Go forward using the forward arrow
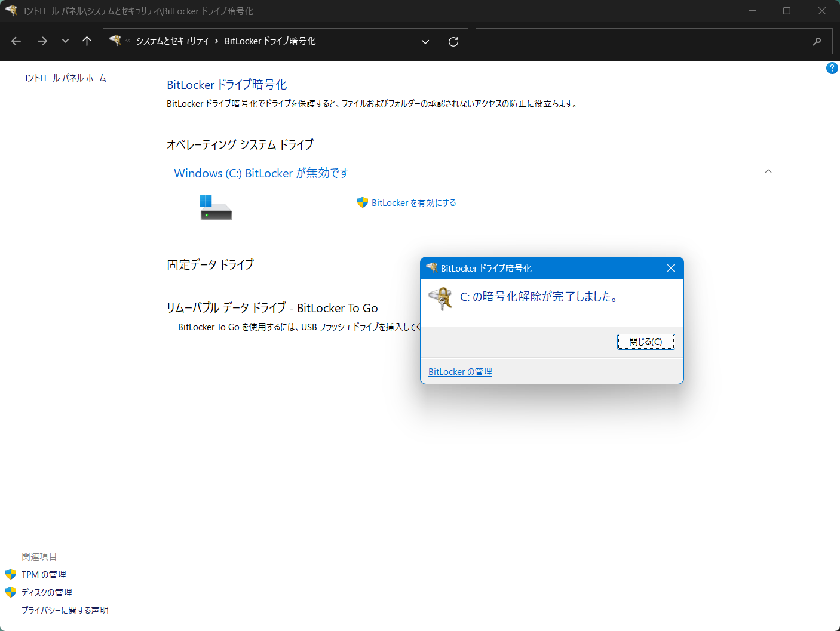This screenshot has width=840, height=631. pyautogui.click(x=42, y=41)
